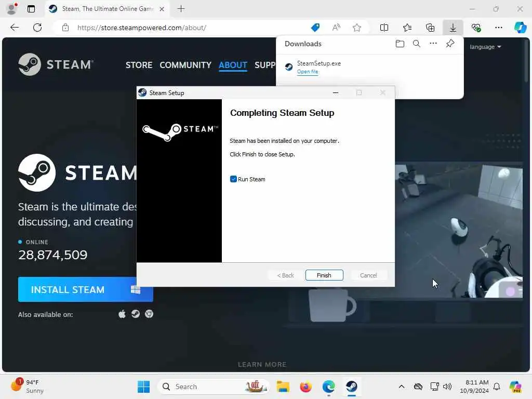Click the partially visible SUPPORT nav item
This screenshot has height=399, width=532.
coord(265,65)
